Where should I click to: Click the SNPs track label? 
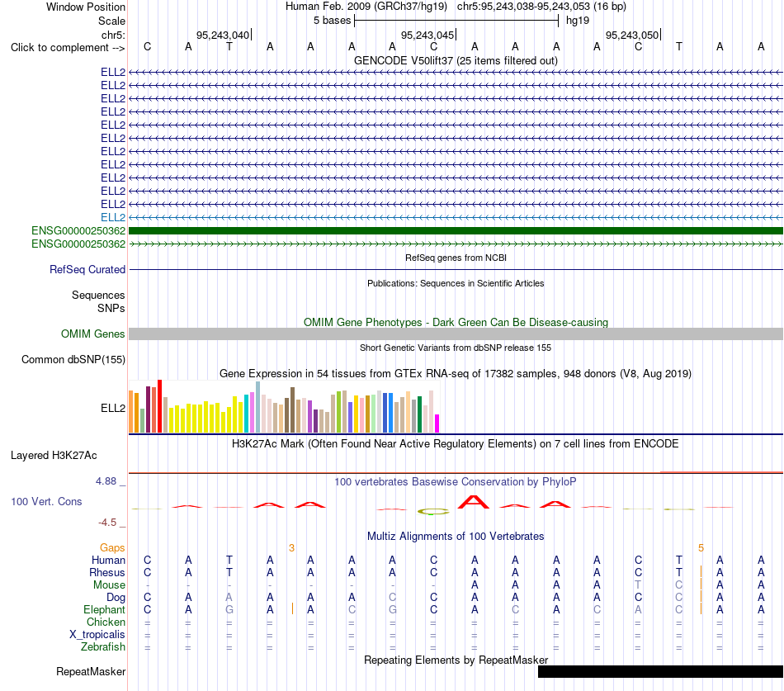[111, 308]
